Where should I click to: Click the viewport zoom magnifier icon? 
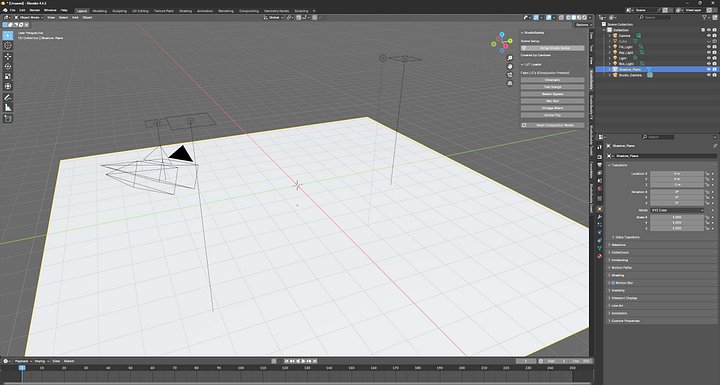[510, 58]
